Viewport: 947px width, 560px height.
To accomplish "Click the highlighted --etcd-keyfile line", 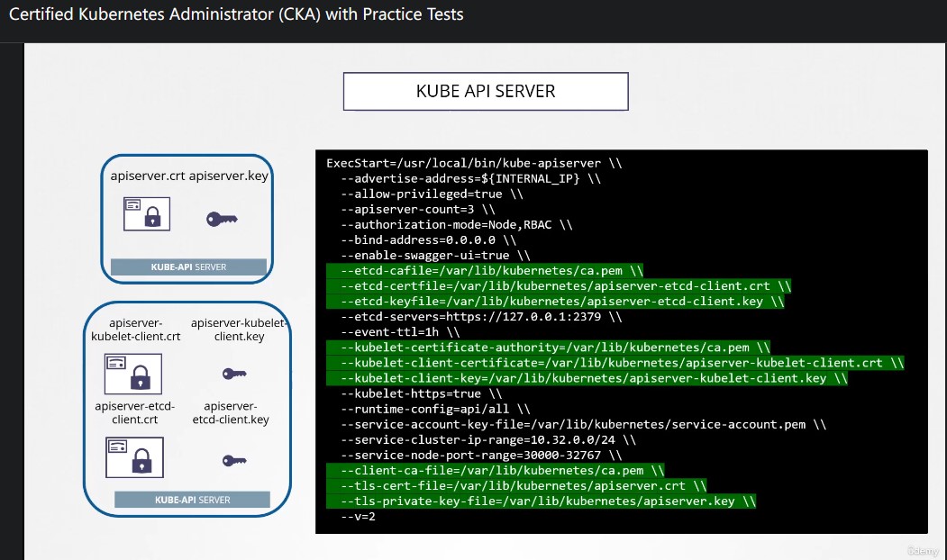I will [555, 301].
